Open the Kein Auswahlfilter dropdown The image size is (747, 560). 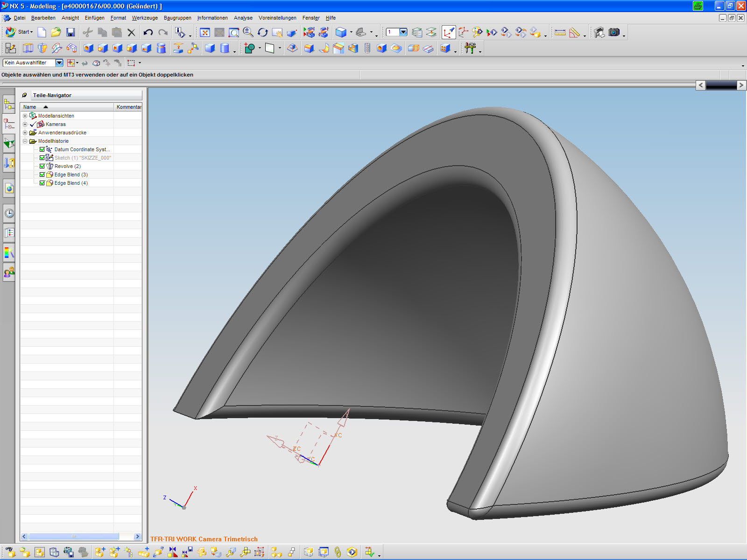pos(59,63)
